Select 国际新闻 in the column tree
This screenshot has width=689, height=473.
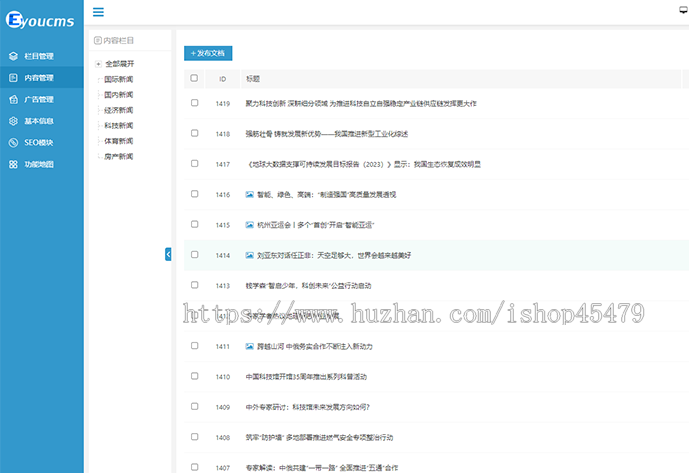[119, 79]
